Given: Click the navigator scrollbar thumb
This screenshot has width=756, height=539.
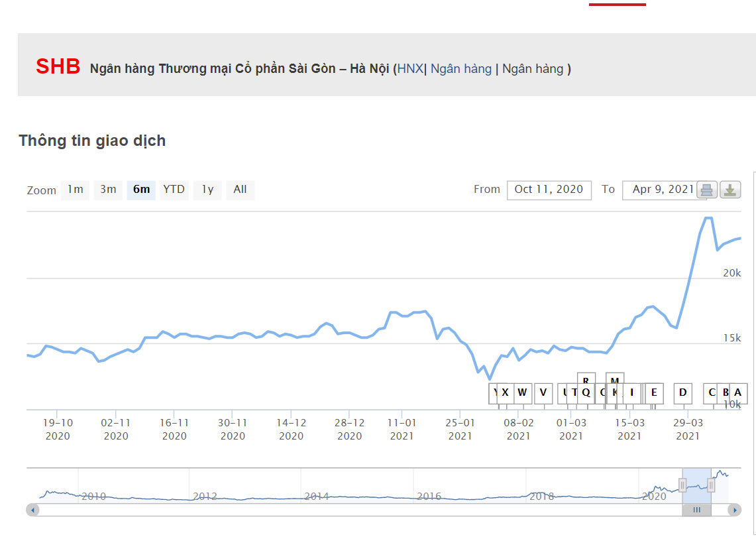Looking at the screenshot, I should coord(696,510).
